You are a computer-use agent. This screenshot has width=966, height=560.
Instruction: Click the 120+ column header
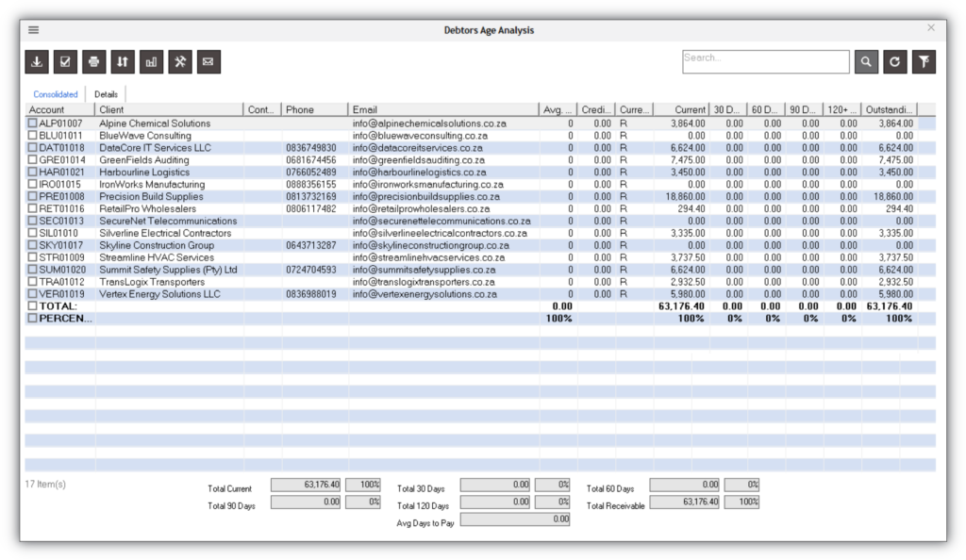point(841,109)
